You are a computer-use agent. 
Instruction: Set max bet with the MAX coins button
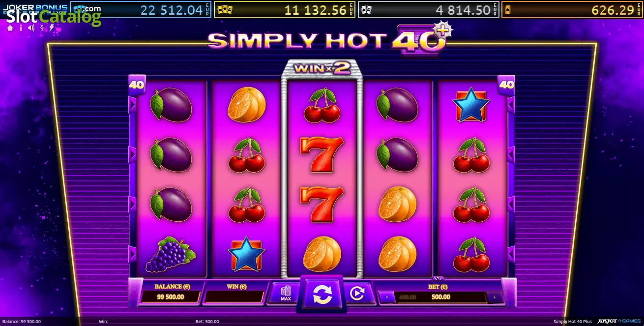(286, 293)
